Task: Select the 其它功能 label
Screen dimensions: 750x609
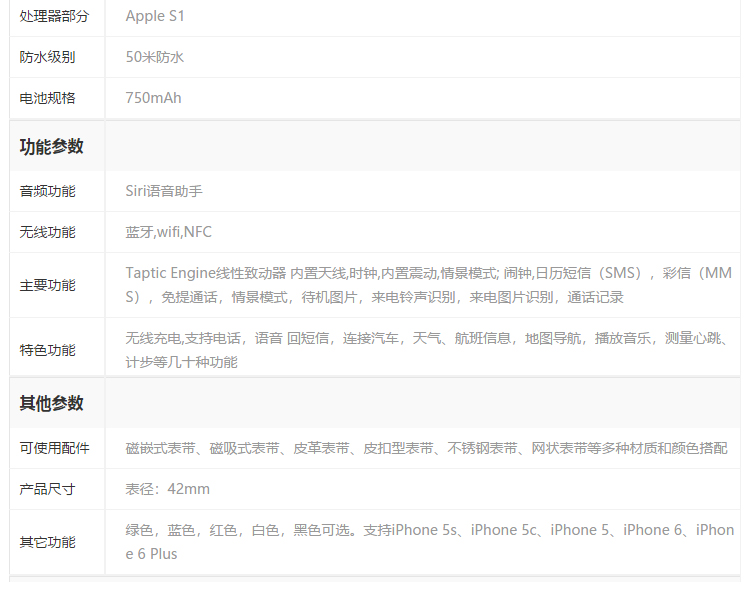Action: 47,543
